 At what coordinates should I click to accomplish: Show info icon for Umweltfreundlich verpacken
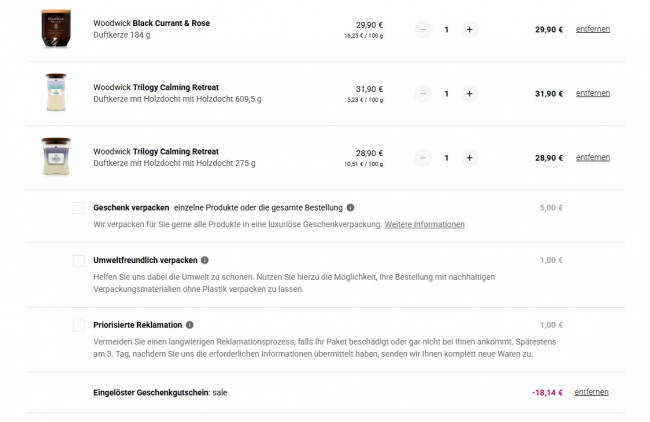tap(205, 260)
